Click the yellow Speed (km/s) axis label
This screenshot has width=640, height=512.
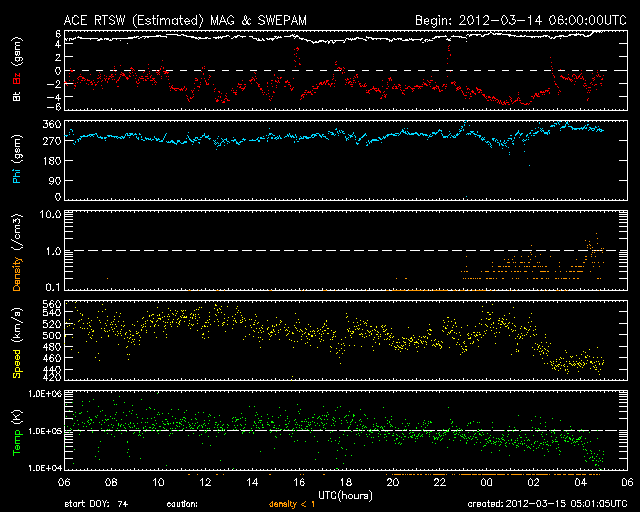17,341
